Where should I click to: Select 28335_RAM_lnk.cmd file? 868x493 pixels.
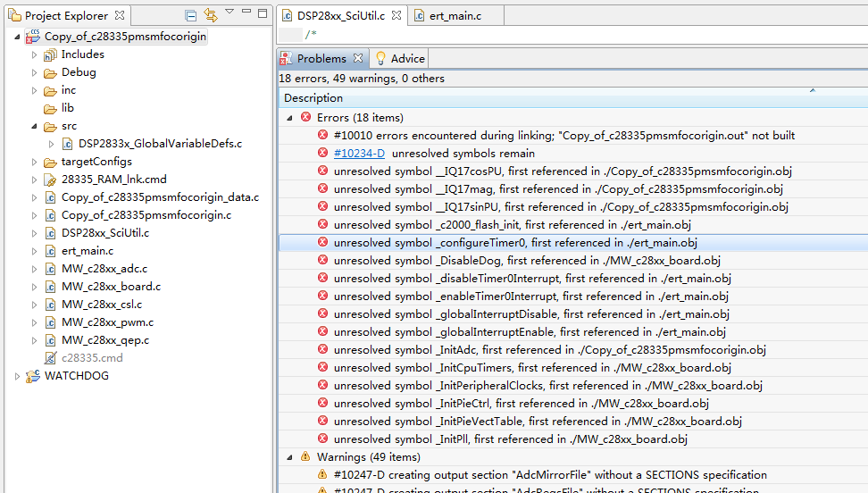(x=113, y=180)
